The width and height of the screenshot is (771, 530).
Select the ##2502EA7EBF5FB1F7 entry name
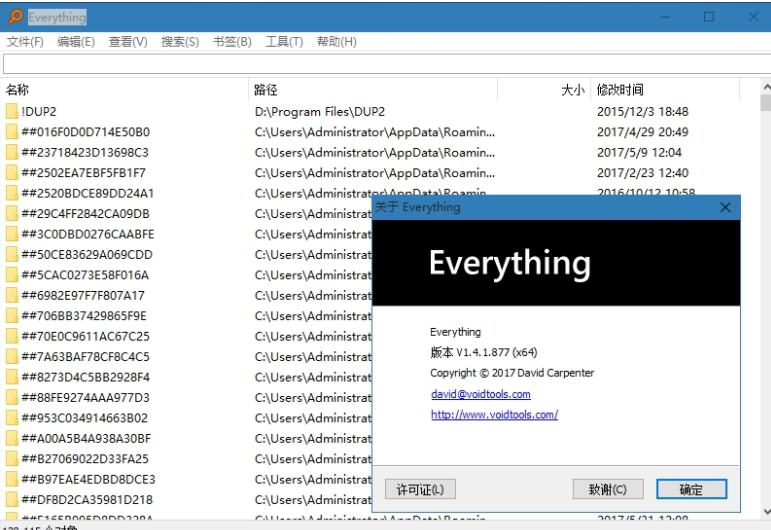pos(84,173)
